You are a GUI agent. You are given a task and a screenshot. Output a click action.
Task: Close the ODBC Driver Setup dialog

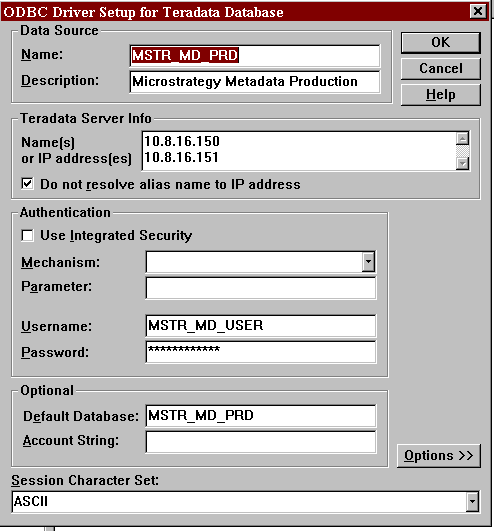[x=478, y=12]
